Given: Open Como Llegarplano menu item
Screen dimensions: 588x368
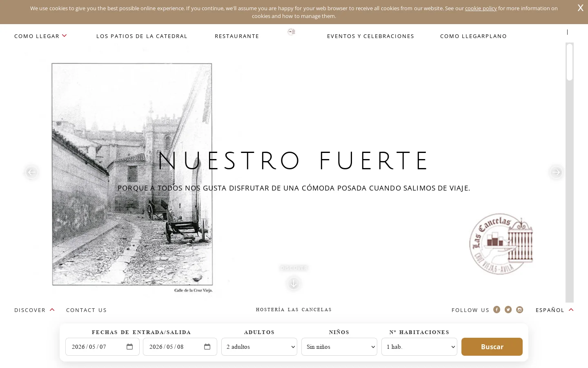Looking at the screenshot, I should (x=473, y=36).
